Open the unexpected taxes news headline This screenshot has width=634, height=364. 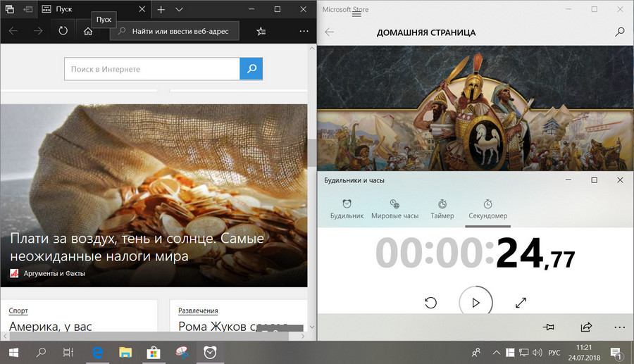[x=137, y=247]
